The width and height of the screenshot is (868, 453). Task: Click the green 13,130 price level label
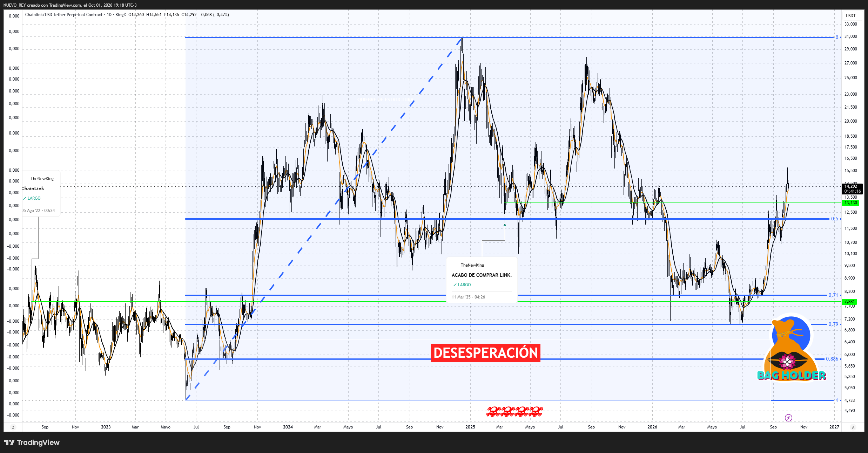[851, 203]
